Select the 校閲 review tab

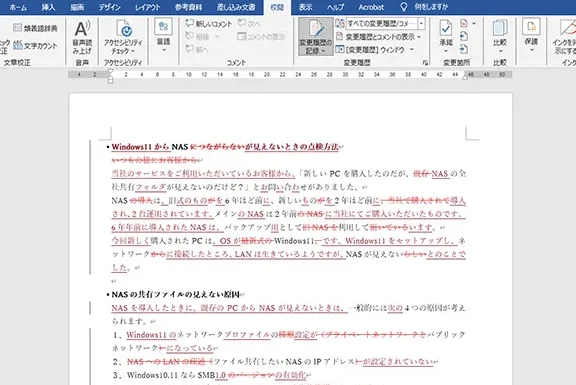coord(277,7)
